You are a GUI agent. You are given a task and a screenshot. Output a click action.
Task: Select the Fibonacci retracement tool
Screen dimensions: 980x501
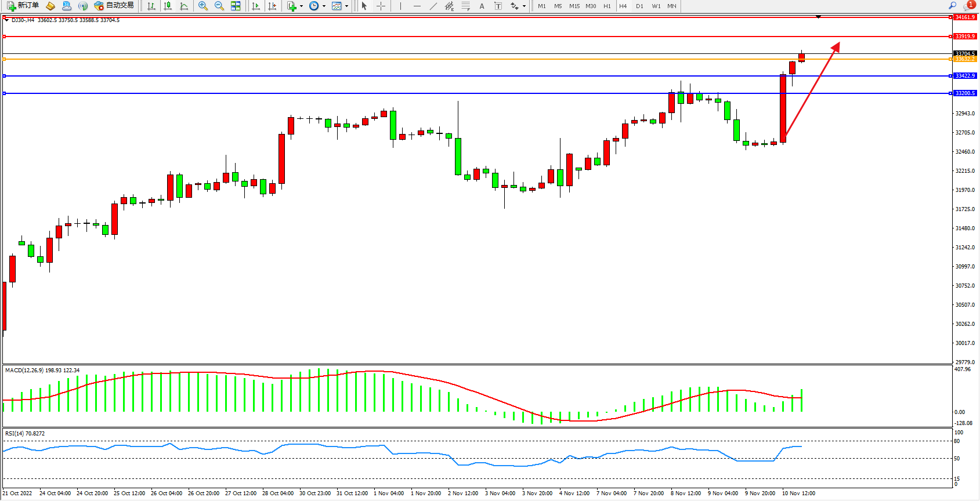(466, 6)
